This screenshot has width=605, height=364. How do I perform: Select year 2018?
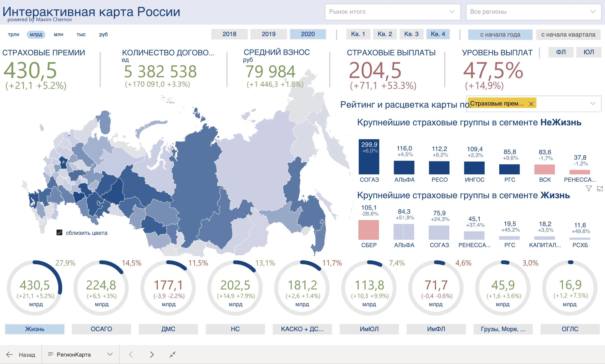pos(229,34)
